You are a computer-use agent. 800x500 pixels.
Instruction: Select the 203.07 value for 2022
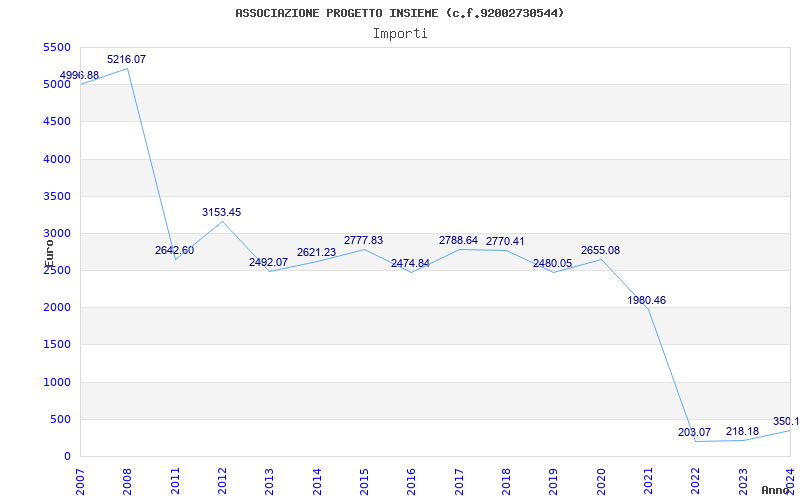pyautogui.click(x=694, y=433)
